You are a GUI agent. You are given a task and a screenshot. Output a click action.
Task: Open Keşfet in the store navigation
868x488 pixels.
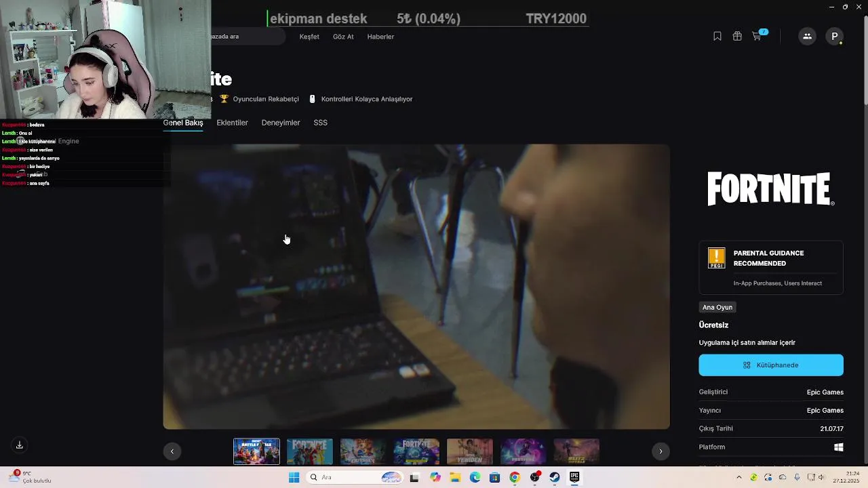309,37
